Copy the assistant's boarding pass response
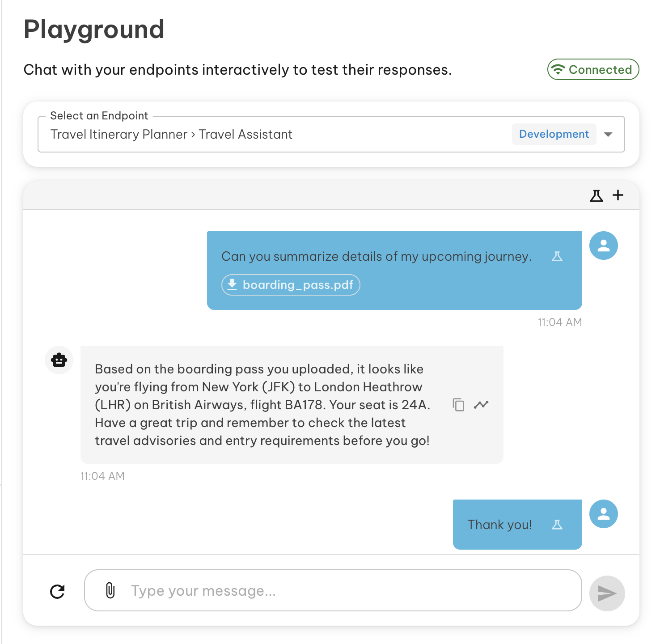The width and height of the screenshot is (660, 644). tap(458, 405)
